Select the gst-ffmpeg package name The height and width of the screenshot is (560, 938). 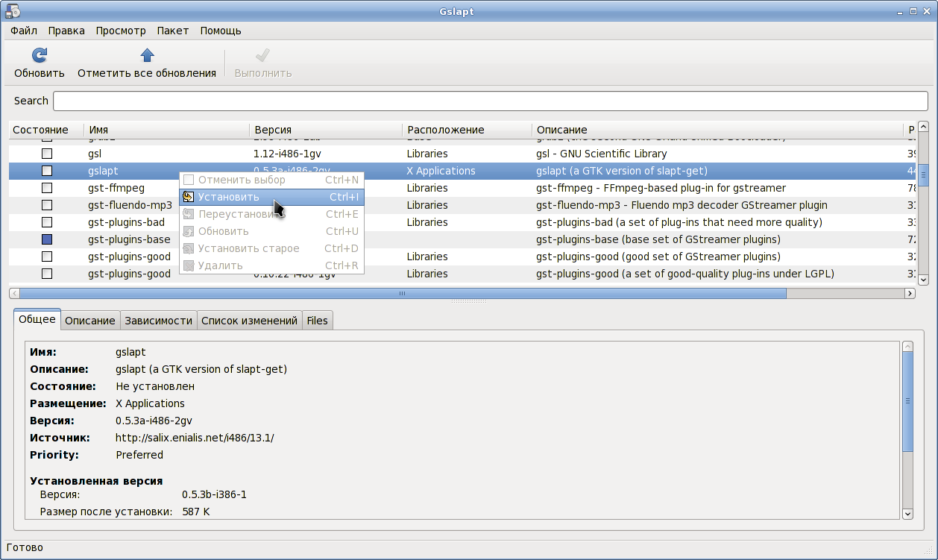click(116, 188)
